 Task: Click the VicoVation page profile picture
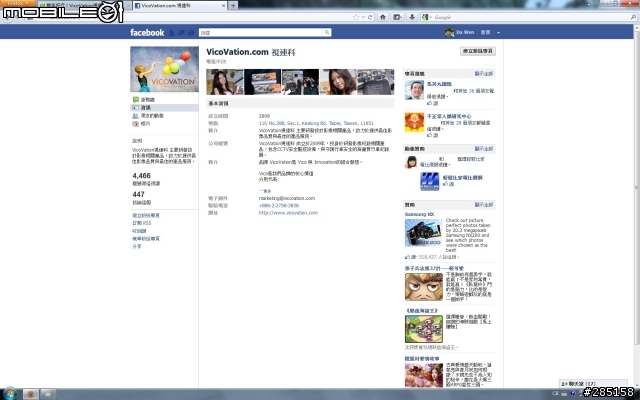[164, 69]
